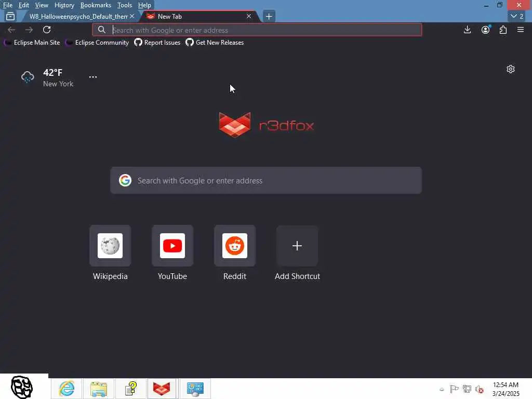Viewport: 532px width, 399px height.
Task: Reload the current page
Action: click(x=47, y=30)
